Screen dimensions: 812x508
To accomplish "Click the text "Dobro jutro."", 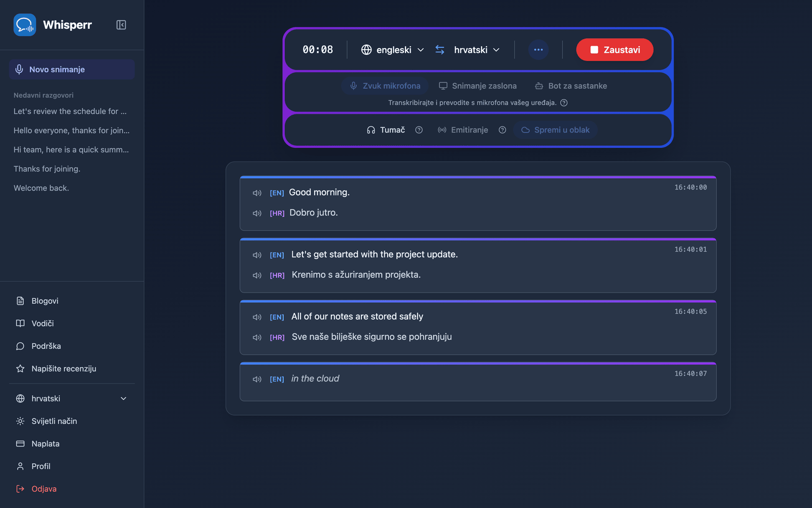I will [314, 213].
